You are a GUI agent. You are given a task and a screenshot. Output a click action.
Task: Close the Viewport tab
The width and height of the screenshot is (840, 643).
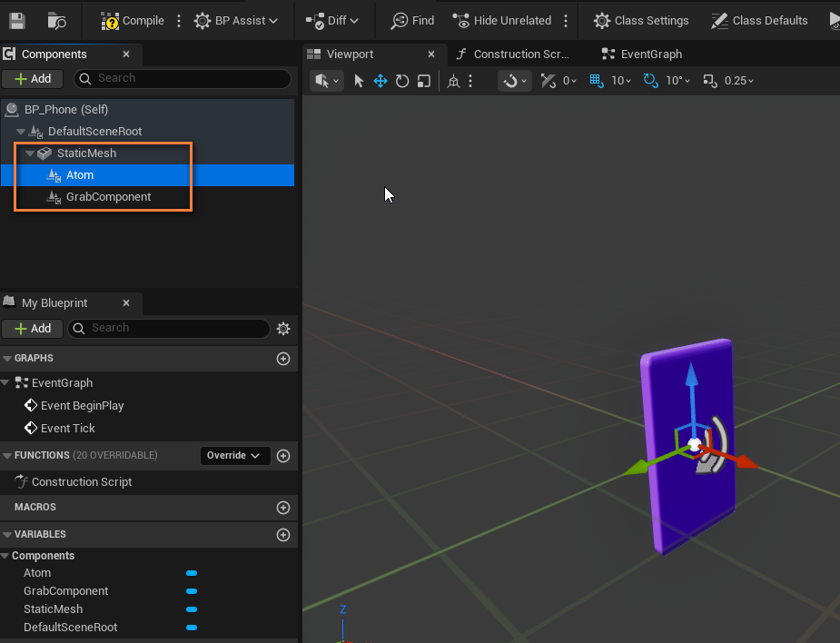point(431,54)
